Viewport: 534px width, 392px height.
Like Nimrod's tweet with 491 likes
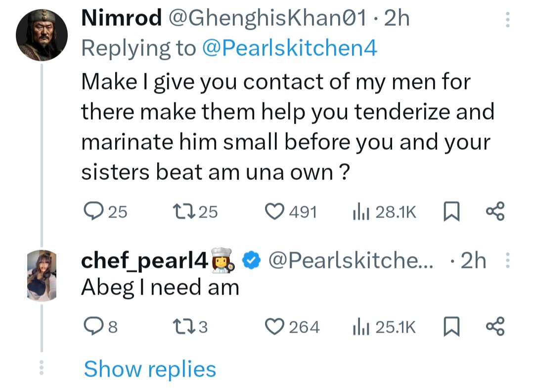(275, 212)
